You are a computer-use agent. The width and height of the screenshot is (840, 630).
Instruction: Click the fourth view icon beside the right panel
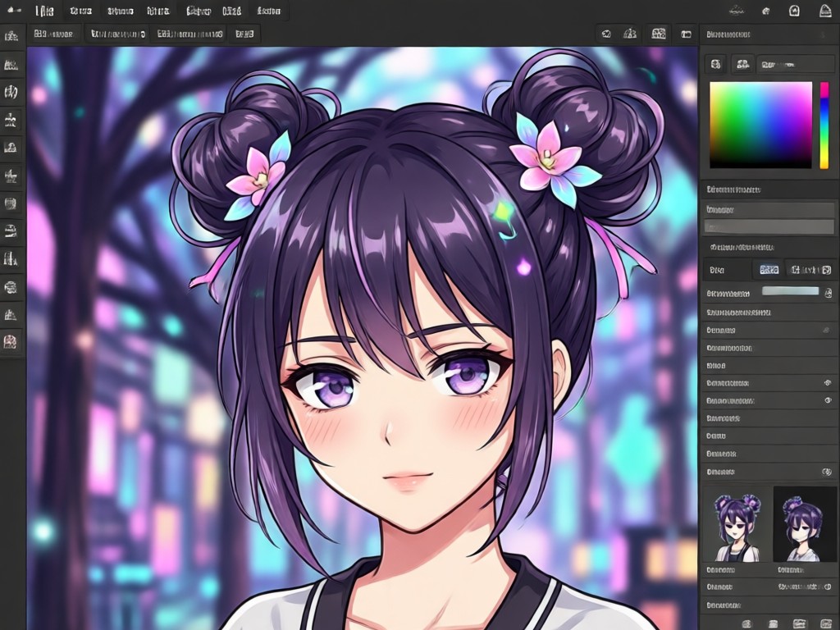[686, 34]
